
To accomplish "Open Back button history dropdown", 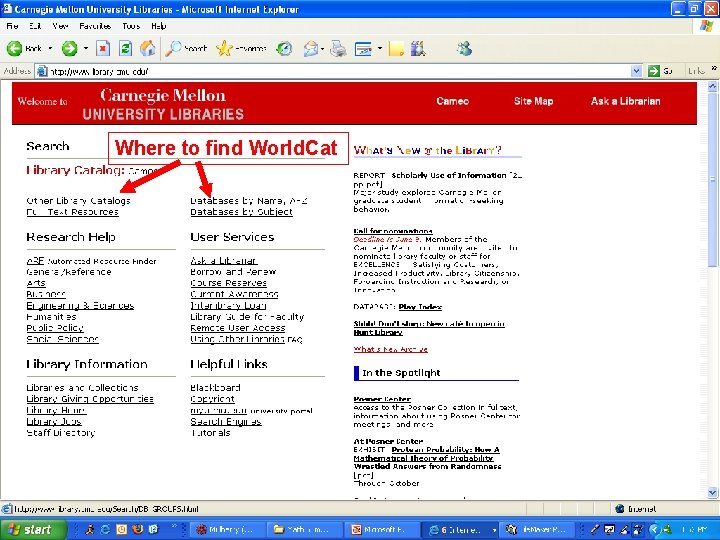I will click(50, 48).
